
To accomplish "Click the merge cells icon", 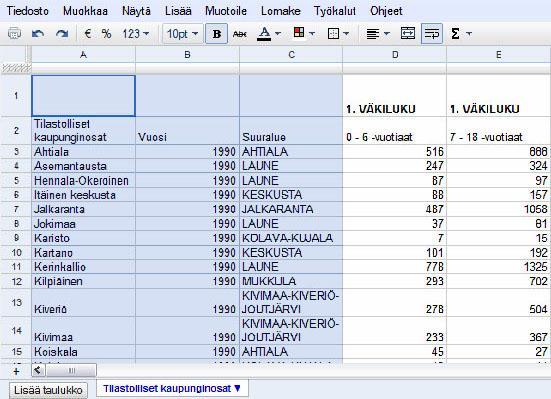I will pyautogui.click(x=408, y=34).
